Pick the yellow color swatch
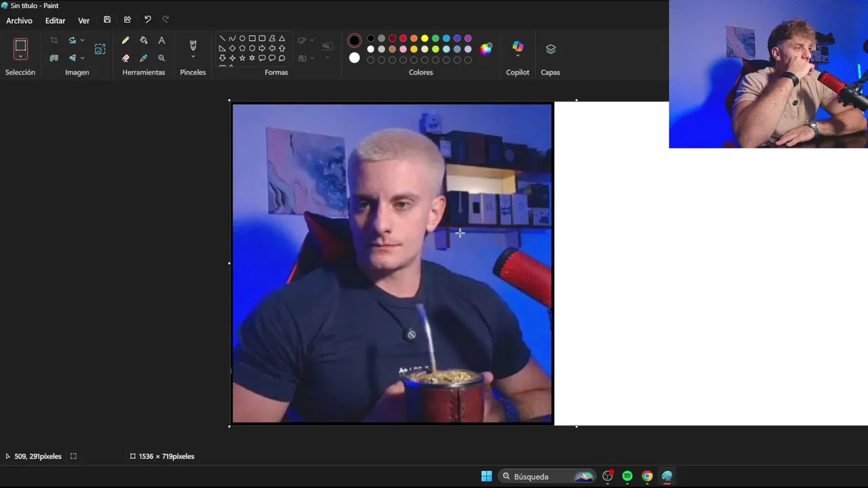 [x=425, y=38]
